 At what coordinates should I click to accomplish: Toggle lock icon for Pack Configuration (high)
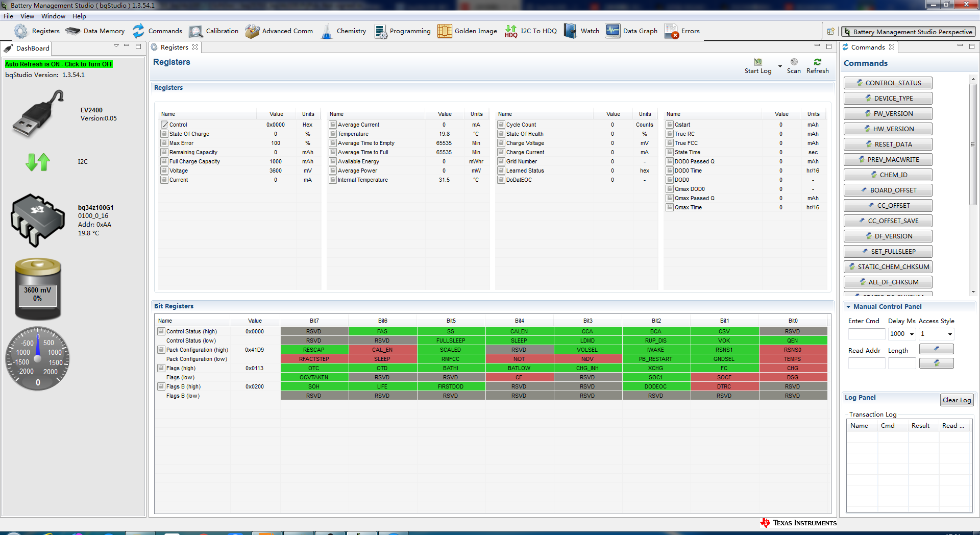[161, 350]
